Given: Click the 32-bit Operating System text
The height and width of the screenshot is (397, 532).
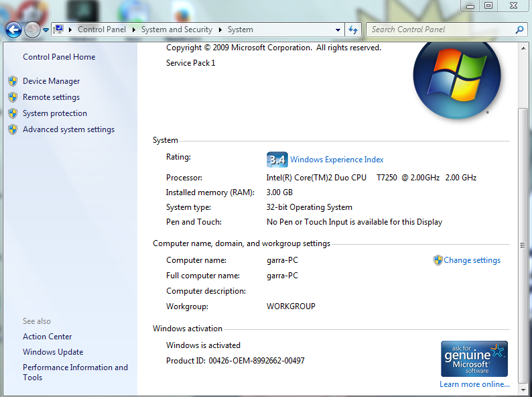Looking at the screenshot, I should 310,207.
